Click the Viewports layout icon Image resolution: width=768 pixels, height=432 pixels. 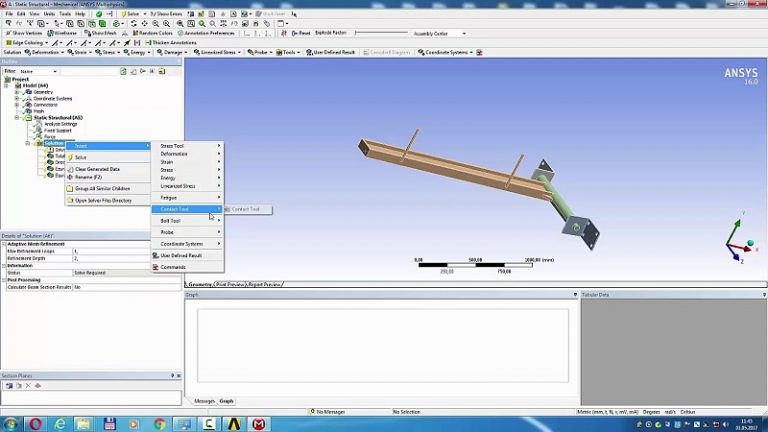pos(282,23)
